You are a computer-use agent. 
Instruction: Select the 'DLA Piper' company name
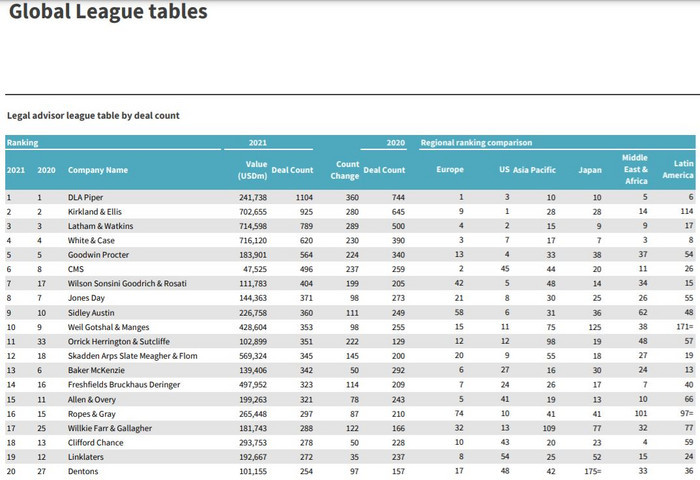tap(85, 197)
